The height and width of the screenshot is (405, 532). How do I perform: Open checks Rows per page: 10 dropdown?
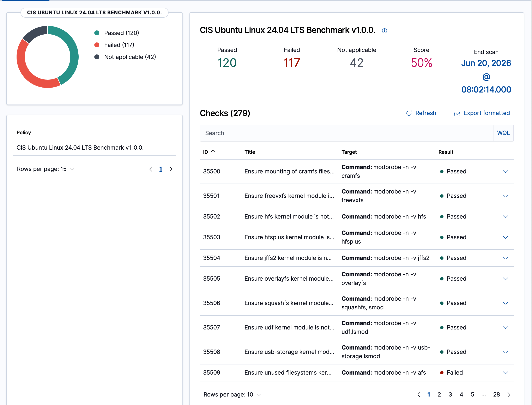click(232, 395)
